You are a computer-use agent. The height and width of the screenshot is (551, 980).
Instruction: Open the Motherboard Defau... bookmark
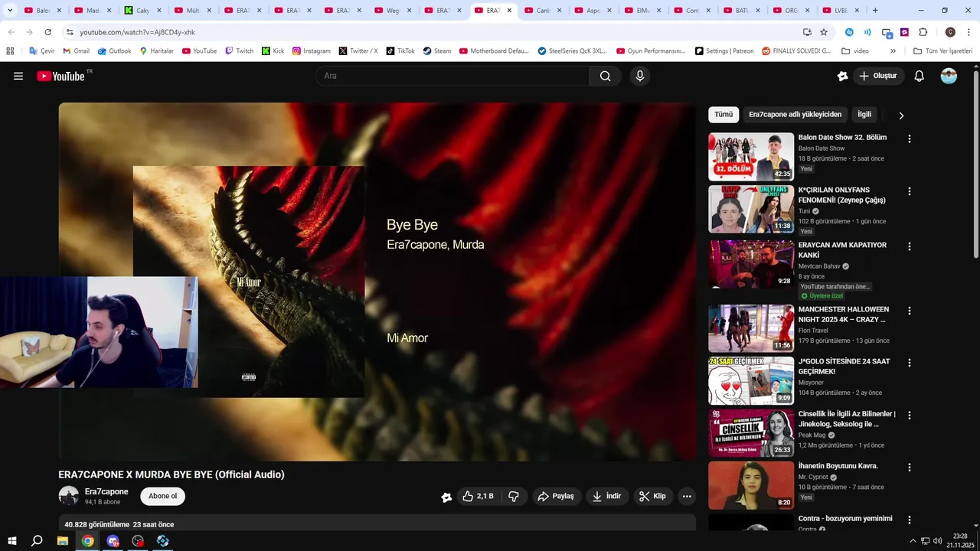(494, 51)
